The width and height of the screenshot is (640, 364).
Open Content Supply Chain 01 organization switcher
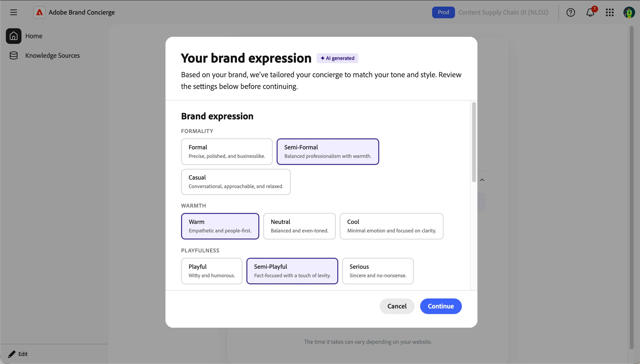(x=503, y=12)
